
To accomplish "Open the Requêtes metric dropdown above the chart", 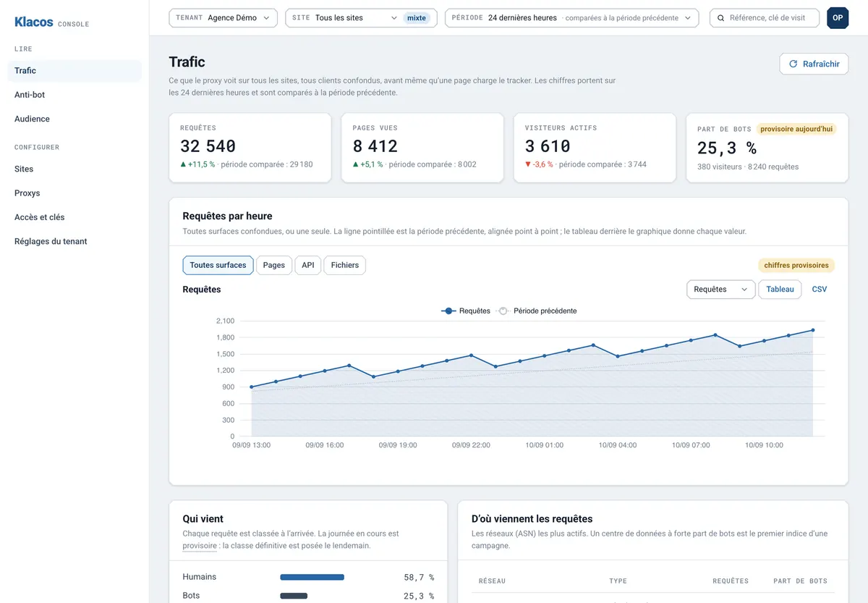I will [x=720, y=290].
